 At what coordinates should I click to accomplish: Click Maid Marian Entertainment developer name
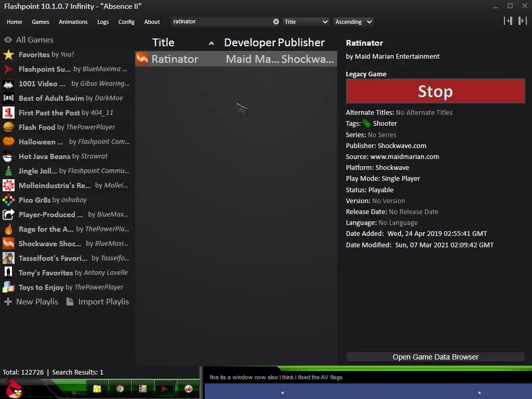[x=397, y=56]
